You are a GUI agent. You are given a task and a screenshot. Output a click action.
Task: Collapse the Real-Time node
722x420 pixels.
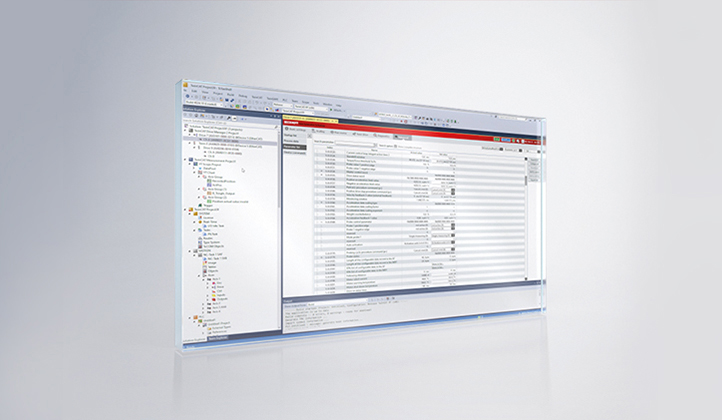click(x=194, y=222)
